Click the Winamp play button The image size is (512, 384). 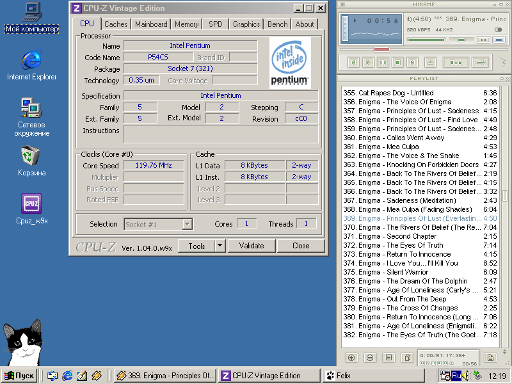coord(368,62)
